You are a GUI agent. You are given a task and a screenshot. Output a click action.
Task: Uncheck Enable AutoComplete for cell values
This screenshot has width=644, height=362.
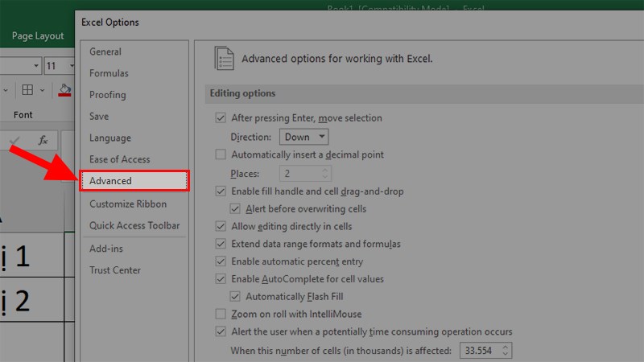(x=221, y=279)
